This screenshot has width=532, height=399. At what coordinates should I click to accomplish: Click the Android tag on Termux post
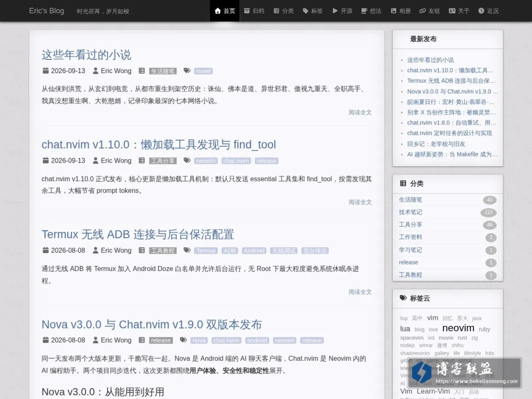point(254,250)
